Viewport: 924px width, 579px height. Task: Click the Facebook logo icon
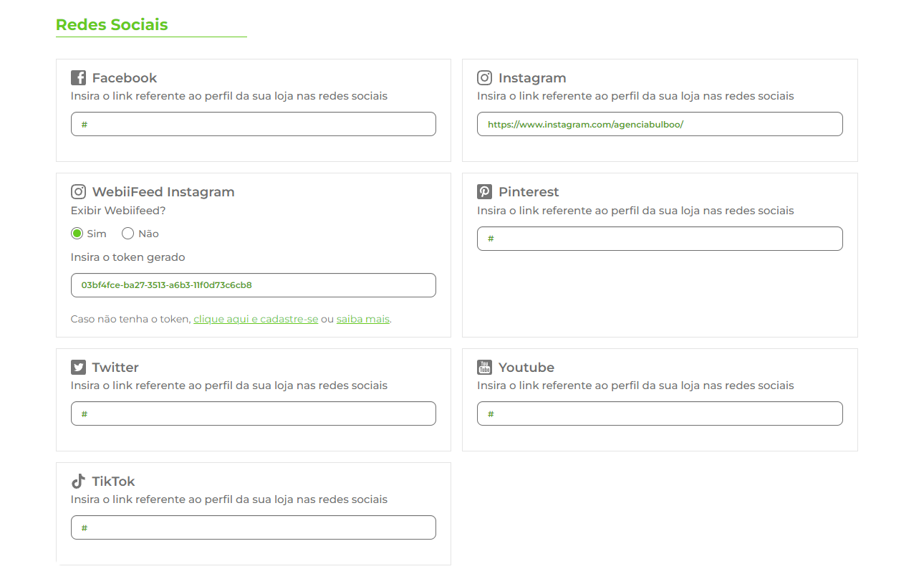coord(78,78)
